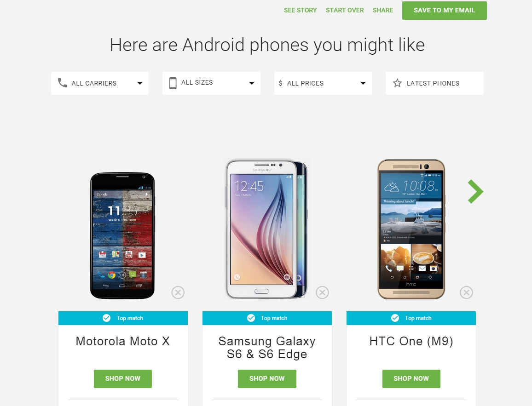The width and height of the screenshot is (532, 406).
Task: Remove Motorola Moto X with X icon
Action: (178, 292)
